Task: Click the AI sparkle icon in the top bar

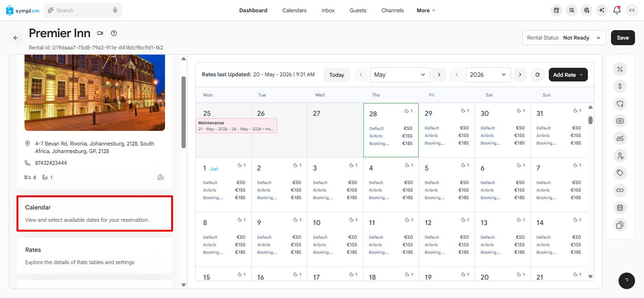Action: (602, 10)
